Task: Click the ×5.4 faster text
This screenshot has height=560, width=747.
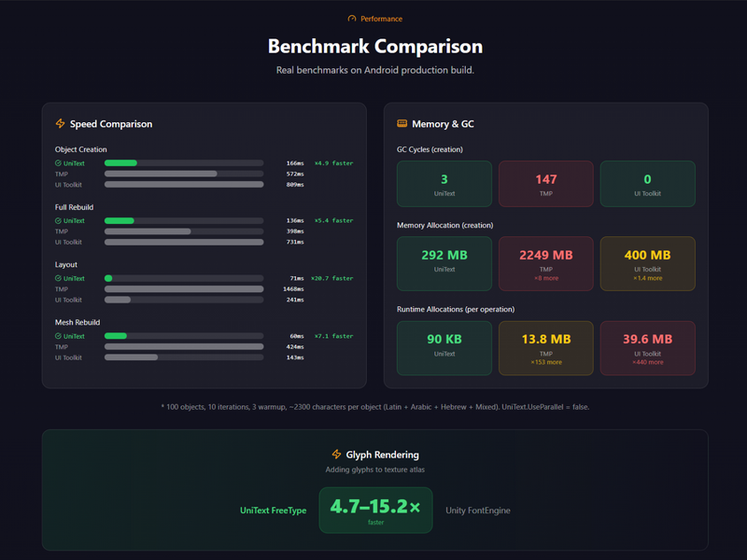Action: (x=333, y=220)
